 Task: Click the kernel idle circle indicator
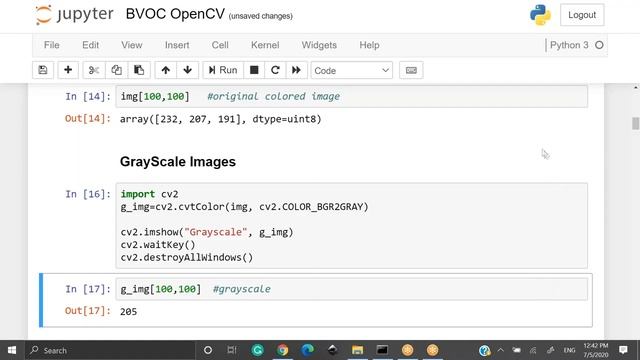tap(599, 45)
